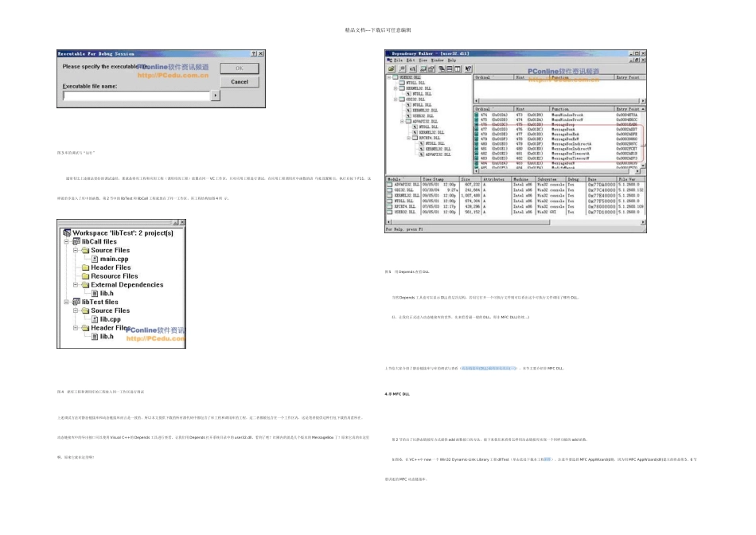Click the Dependency Walker title bar app icon
The width and height of the screenshot is (756, 535).
click(388, 53)
